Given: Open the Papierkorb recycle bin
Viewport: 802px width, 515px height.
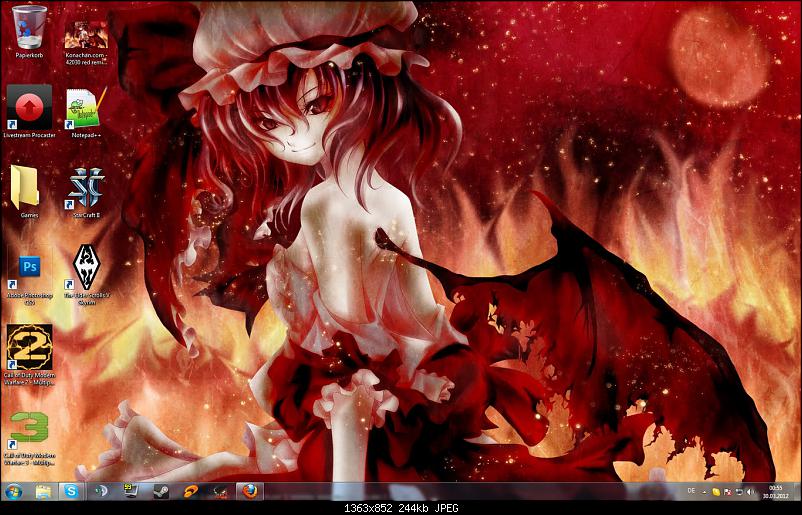Looking at the screenshot, I should [x=29, y=31].
